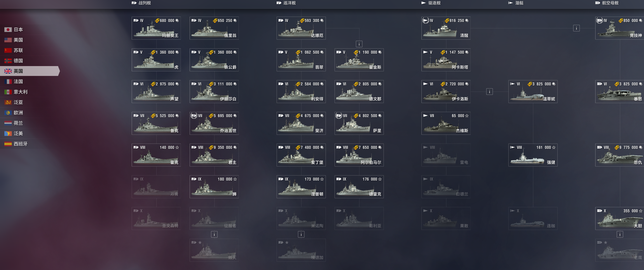Select the 泛亚 nation entry

click(x=14, y=102)
